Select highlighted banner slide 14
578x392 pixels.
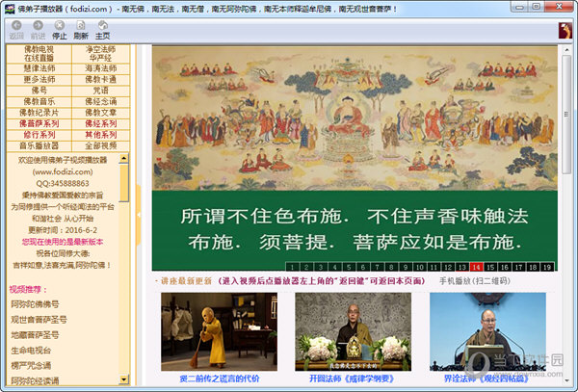[x=476, y=267]
